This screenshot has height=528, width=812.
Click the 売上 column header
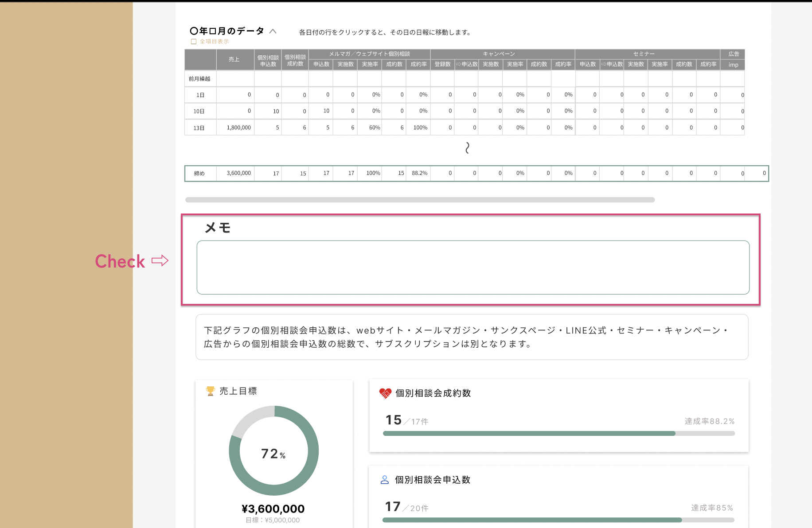click(234, 59)
